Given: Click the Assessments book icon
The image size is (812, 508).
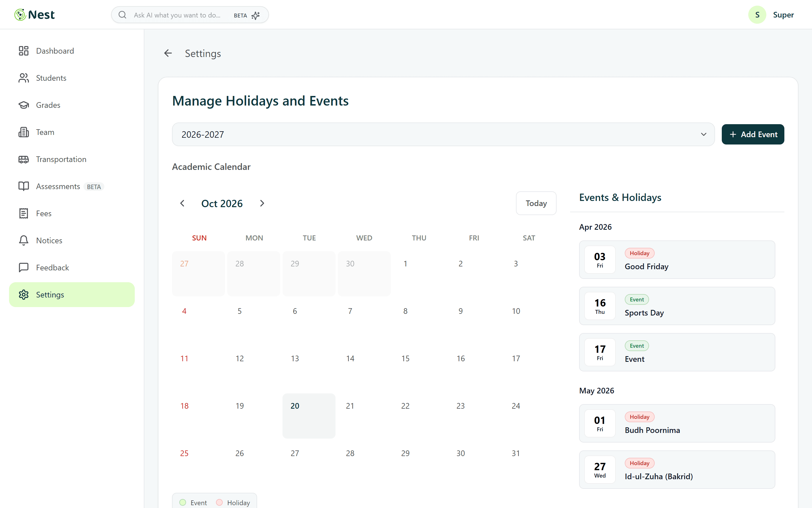Looking at the screenshot, I should click(x=23, y=187).
